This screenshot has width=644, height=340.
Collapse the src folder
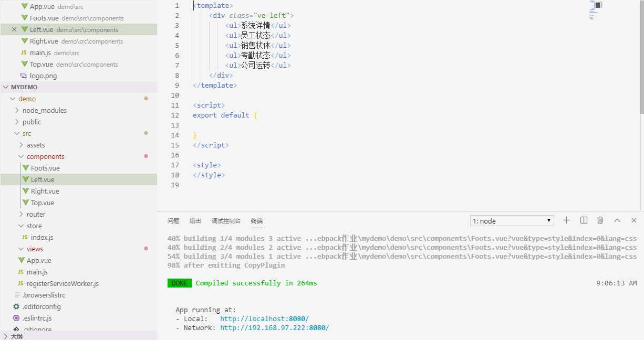[x=78, y=133]
